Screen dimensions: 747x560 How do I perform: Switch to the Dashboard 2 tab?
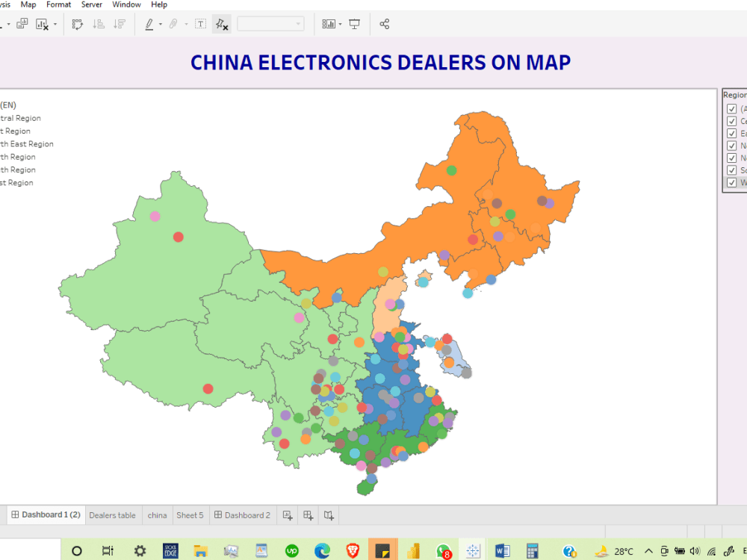pyautogui.click(x=243, y=515)
